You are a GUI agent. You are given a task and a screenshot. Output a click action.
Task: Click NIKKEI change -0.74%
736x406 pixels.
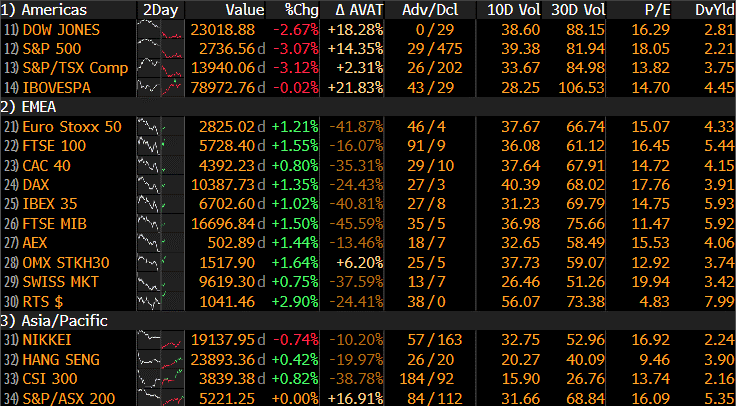[296, 340]
